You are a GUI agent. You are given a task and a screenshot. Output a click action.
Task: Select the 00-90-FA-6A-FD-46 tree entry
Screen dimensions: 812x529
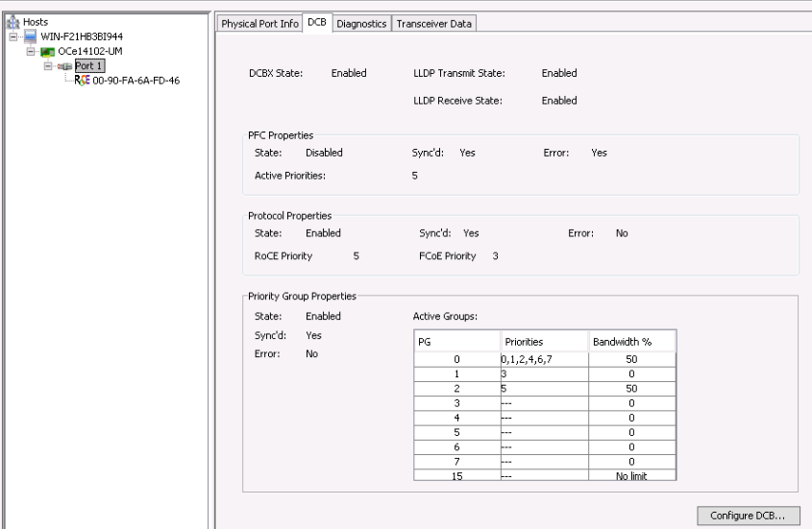pos(136,81)
